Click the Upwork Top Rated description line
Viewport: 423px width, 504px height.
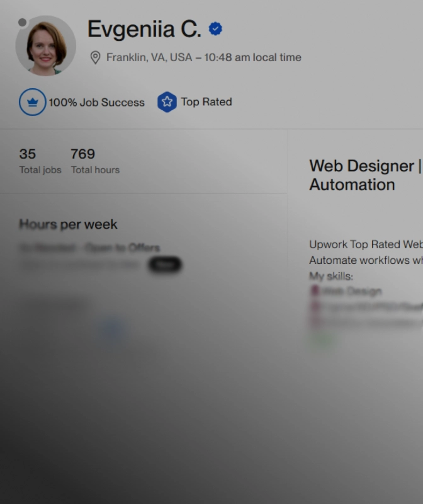click(x=365, y=244)
